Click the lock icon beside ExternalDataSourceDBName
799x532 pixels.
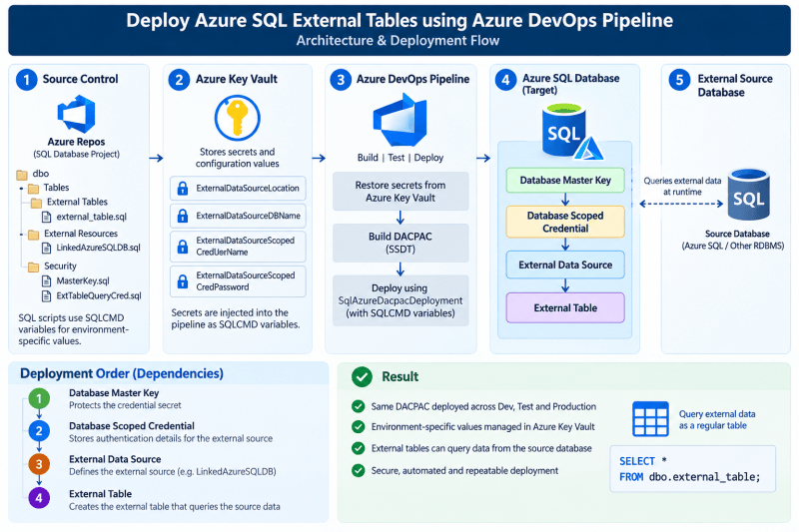pyautogui.click(x=183, y=216)
